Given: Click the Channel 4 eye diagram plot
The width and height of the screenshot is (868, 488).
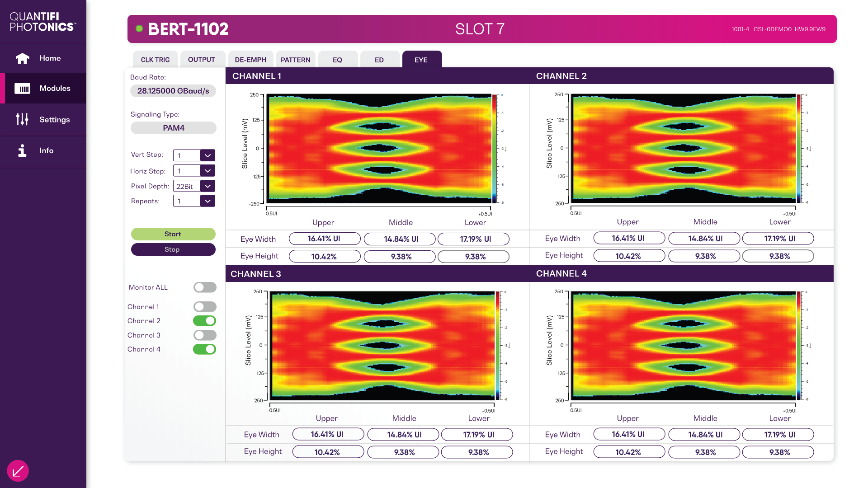Looking at the screenshot, I should 683,346.
